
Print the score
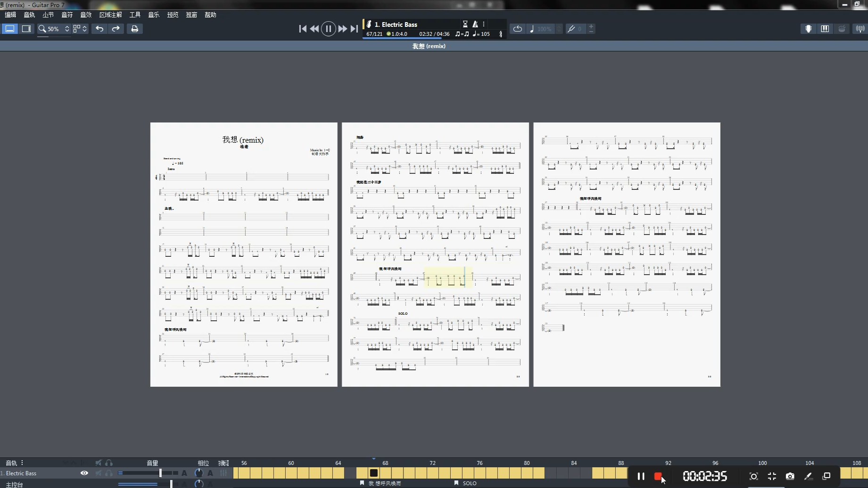tap(135, 29)
